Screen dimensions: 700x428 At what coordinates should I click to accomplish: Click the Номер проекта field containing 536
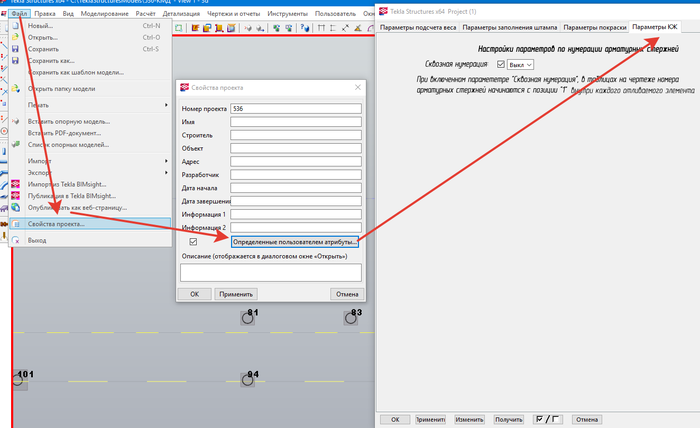(x=296, y=108)
